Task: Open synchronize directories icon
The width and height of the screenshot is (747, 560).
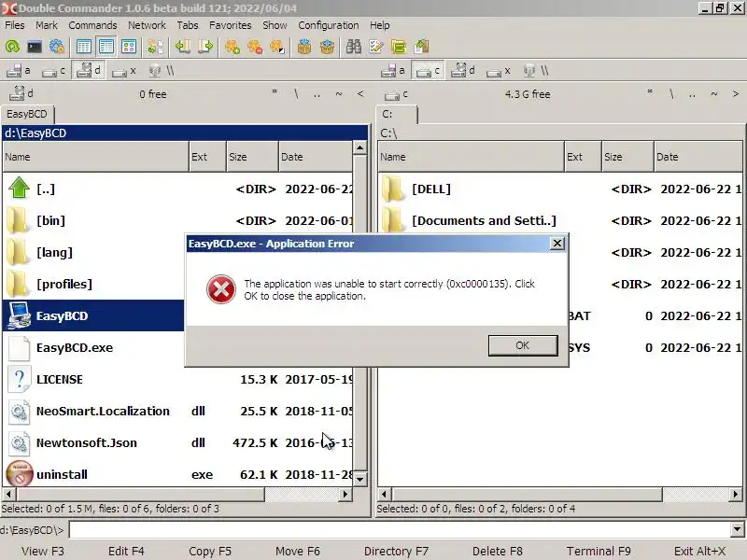Action: pyautogui.click(x=399, y=47)
